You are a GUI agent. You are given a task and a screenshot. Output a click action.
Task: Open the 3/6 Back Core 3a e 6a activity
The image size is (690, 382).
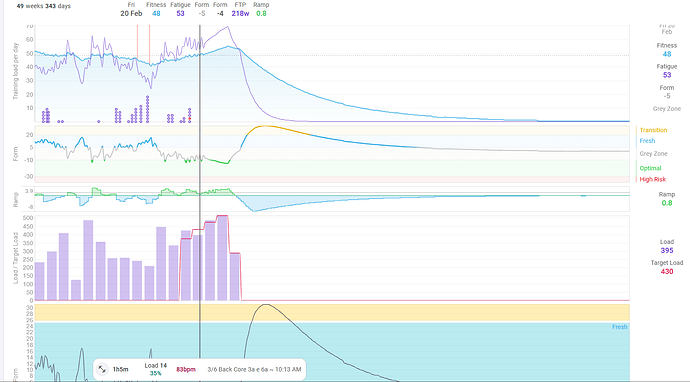(254, 369)
